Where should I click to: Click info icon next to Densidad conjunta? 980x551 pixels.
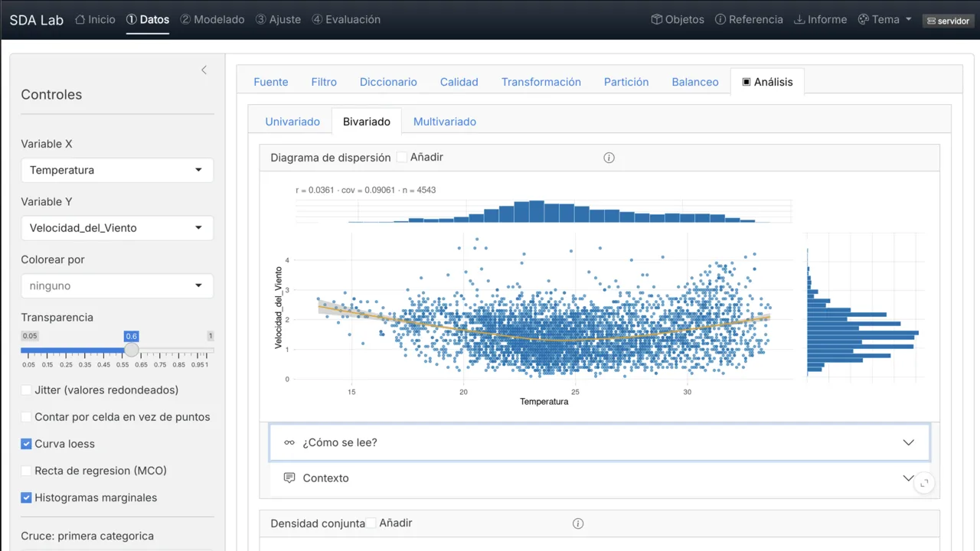[x=578, y=523]
